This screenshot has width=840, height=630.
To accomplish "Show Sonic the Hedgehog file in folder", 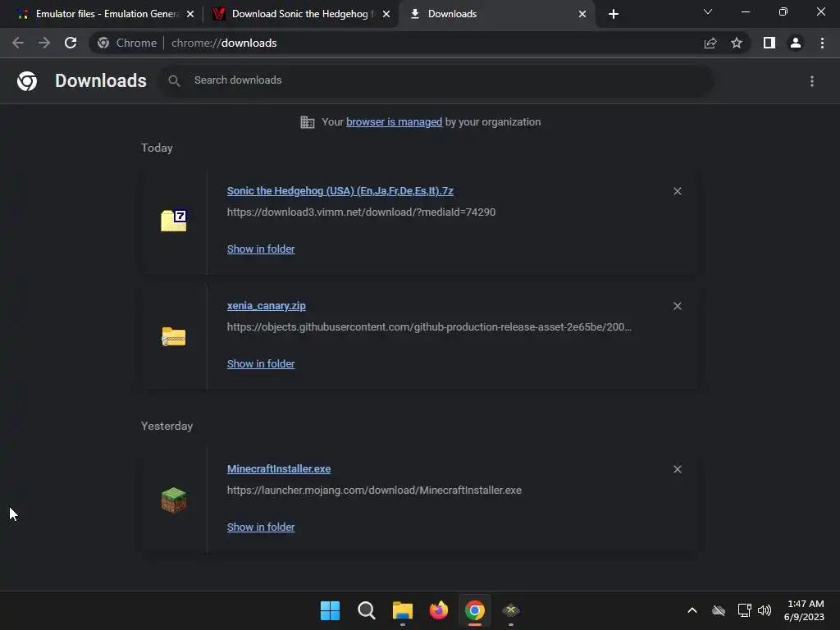I will pos(261,249).
